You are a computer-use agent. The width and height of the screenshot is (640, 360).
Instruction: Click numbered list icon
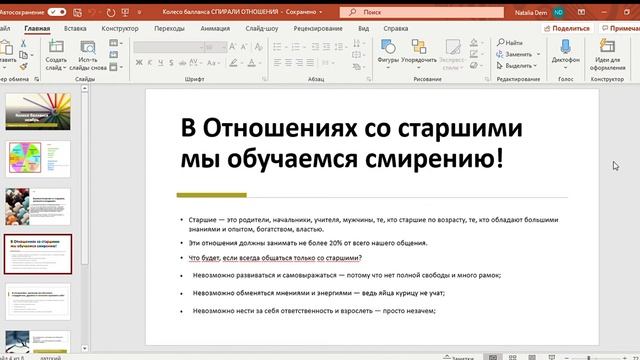click(x=296, y=47)
